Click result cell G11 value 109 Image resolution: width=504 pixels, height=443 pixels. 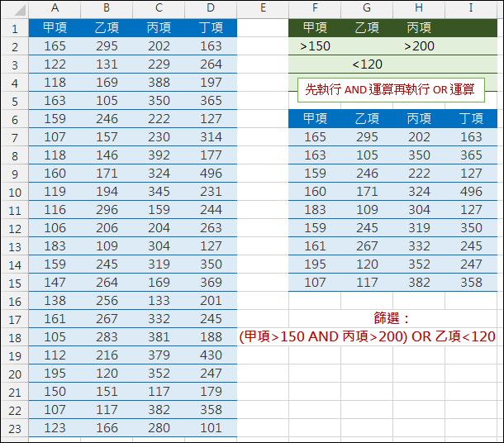click(367, 210)
